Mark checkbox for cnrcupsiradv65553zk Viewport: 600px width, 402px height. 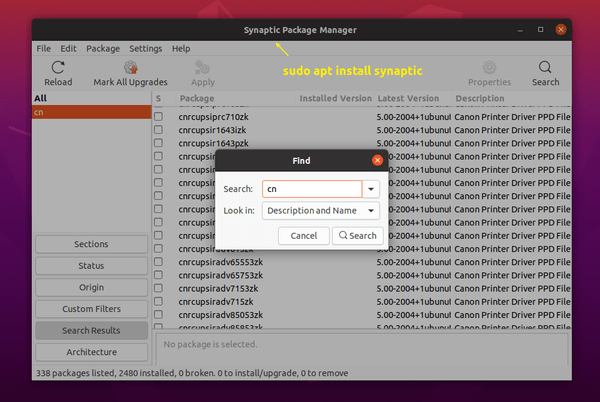[x=158, y=262]
